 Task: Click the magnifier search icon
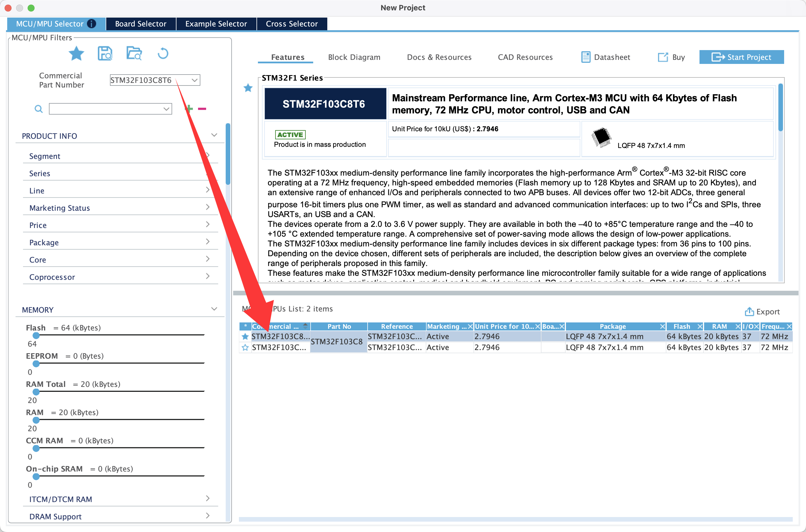39,109
